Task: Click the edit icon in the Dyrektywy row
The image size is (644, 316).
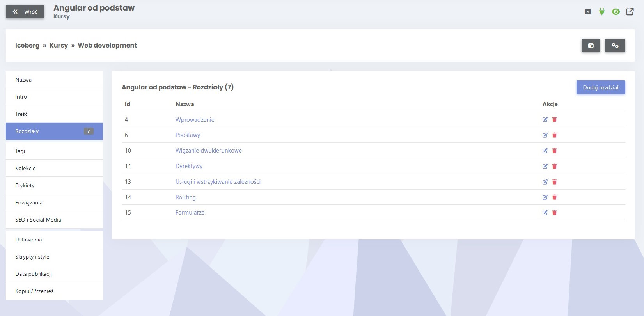Action: [545, 166]
